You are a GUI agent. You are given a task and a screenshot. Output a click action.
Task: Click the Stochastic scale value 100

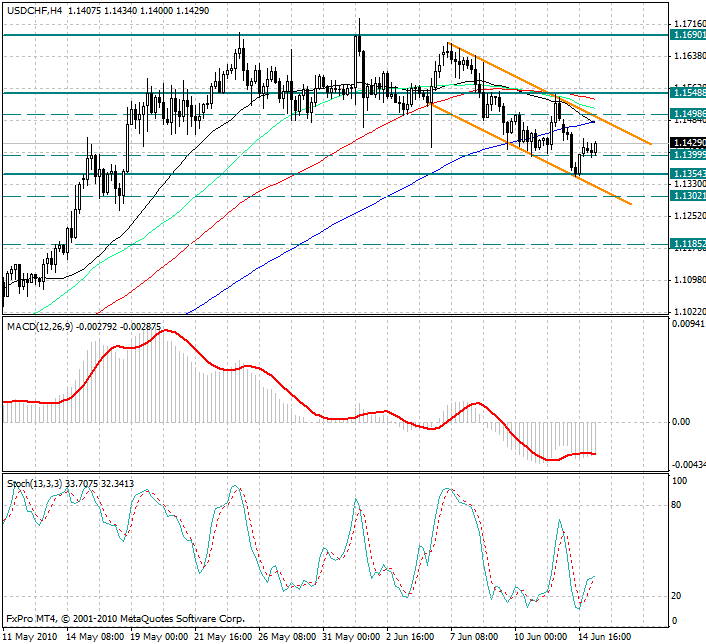pos(679,481)
